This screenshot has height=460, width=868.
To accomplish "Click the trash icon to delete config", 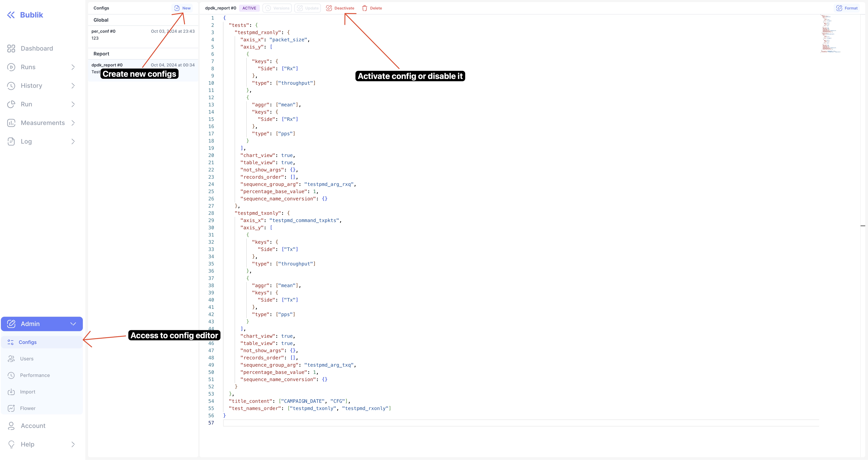I will point(365,8).
